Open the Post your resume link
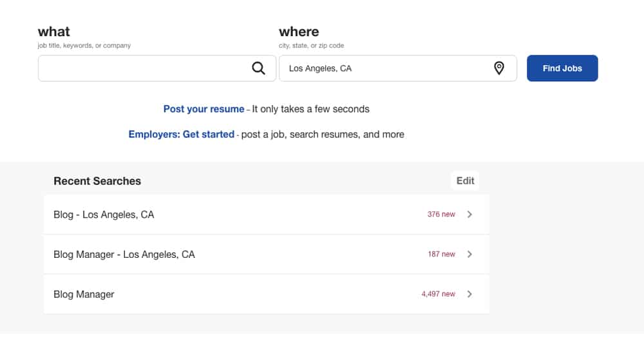 [x=204, y=109]
